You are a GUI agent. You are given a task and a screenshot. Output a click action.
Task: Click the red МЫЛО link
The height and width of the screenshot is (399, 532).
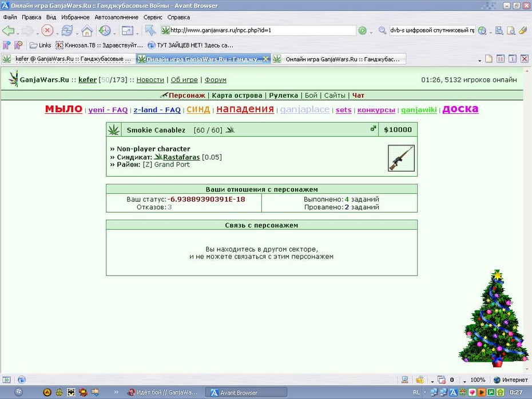[64, 109]
